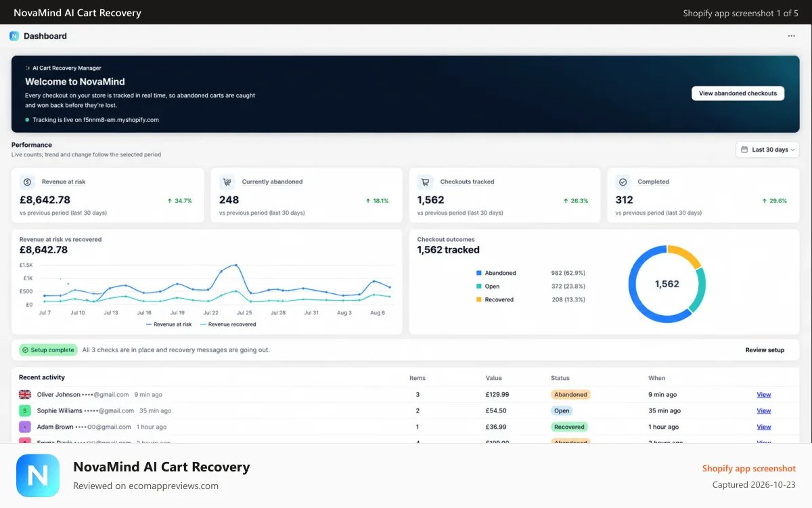This screenshot has height=508, width=812.
Task: Click the Abandoned status badge for Oliver Johnson
Action: (570, 394)
